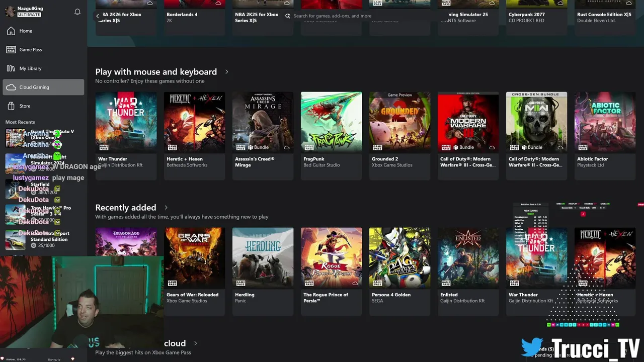
Task: Open NBA 2K25 for Xbox Series X|S
Action: (263, 18)
